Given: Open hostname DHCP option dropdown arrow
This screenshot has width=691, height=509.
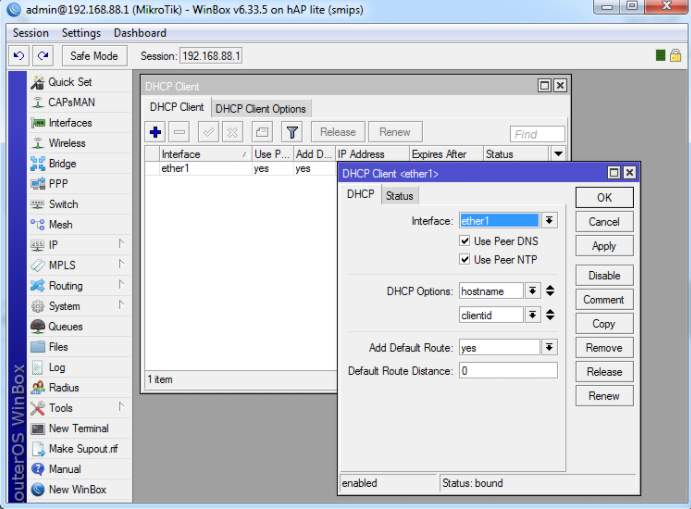Looking at the screenshot, I should (533, 291).
